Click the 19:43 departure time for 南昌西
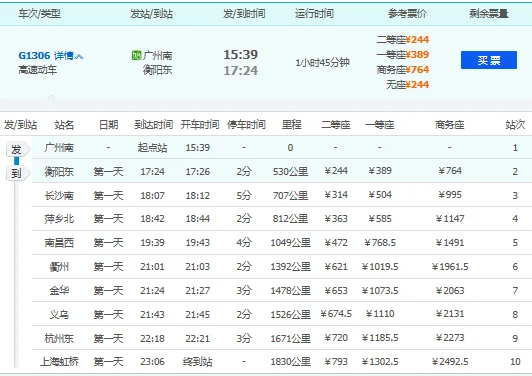The width and height of the screenshot is (532, 376). tap(197, 243)
